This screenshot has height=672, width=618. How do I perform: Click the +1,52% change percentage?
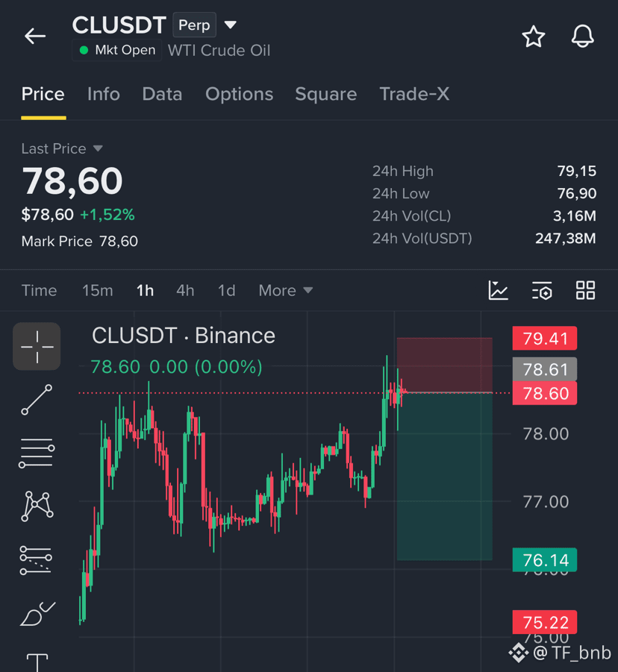107,214
